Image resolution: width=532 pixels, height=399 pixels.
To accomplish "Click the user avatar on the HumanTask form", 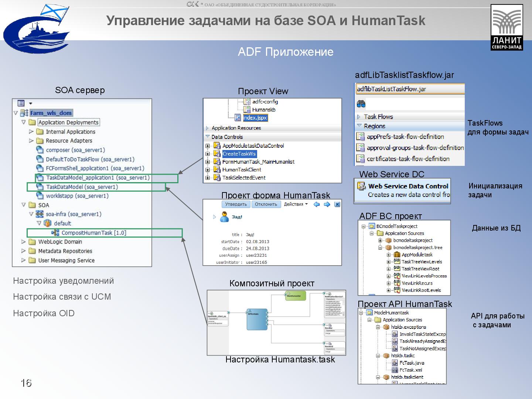I will click(x=224, y=216).
